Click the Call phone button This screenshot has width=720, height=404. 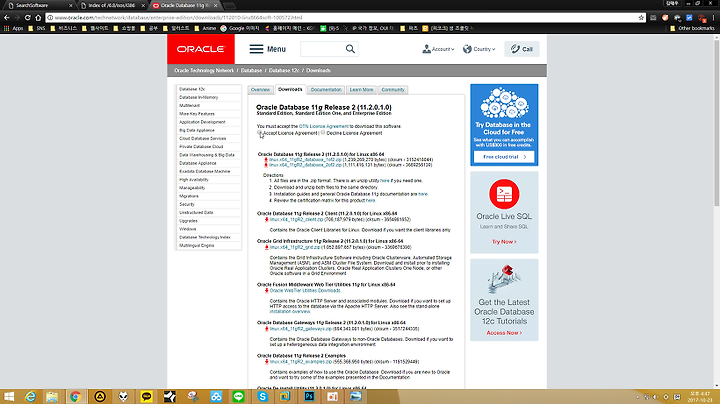(522, 49)
